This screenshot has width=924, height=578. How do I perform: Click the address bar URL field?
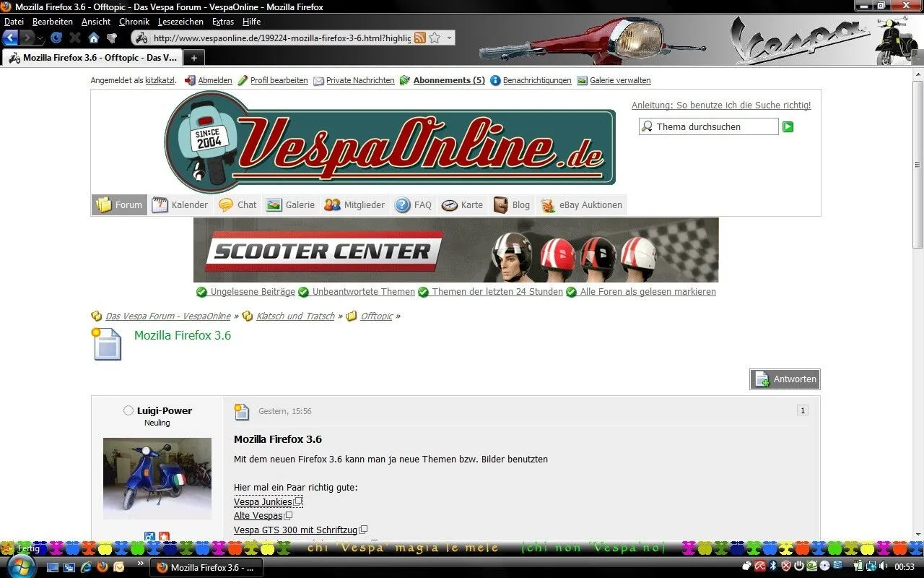point(282,38)
